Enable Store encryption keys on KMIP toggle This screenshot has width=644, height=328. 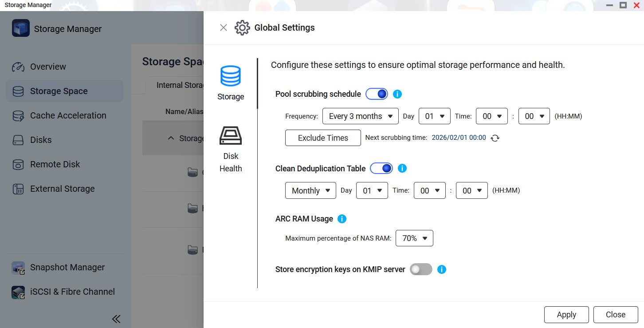tap(420, 269)
